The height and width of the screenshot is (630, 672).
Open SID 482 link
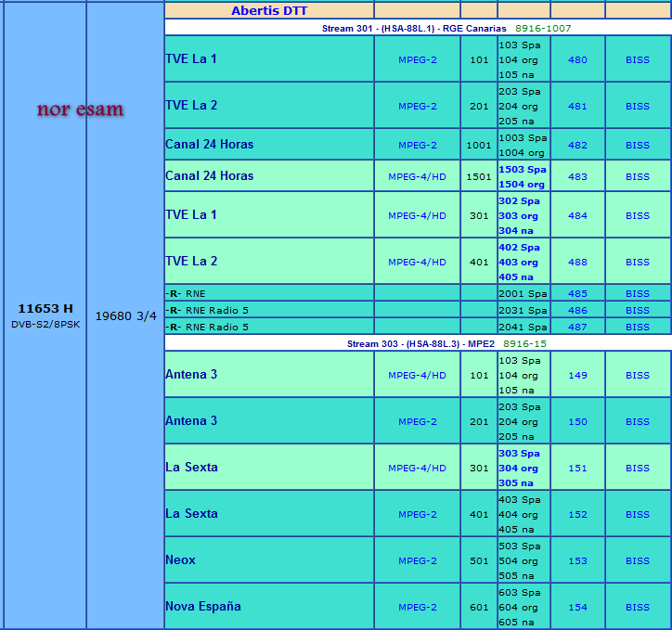point(577,145)
